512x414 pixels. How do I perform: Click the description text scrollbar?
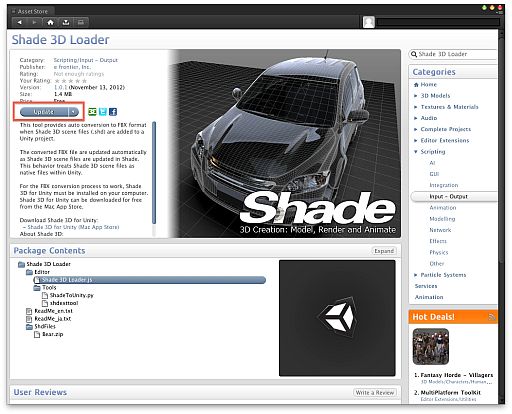click(154, 173)
